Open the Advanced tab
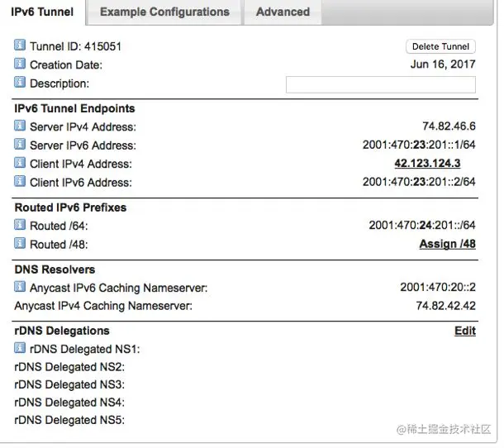The height and width of the screenshot is (448, 504). tap(283, 12)
